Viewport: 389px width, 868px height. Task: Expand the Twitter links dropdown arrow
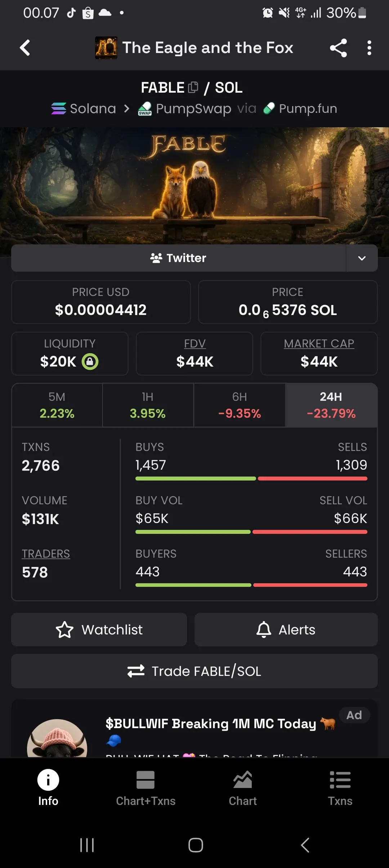click(x=362, y=258)
